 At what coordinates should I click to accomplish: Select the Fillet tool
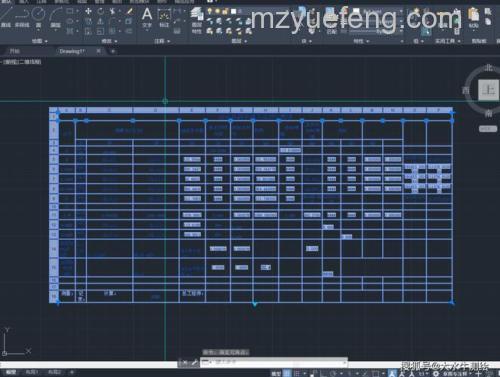113,21
